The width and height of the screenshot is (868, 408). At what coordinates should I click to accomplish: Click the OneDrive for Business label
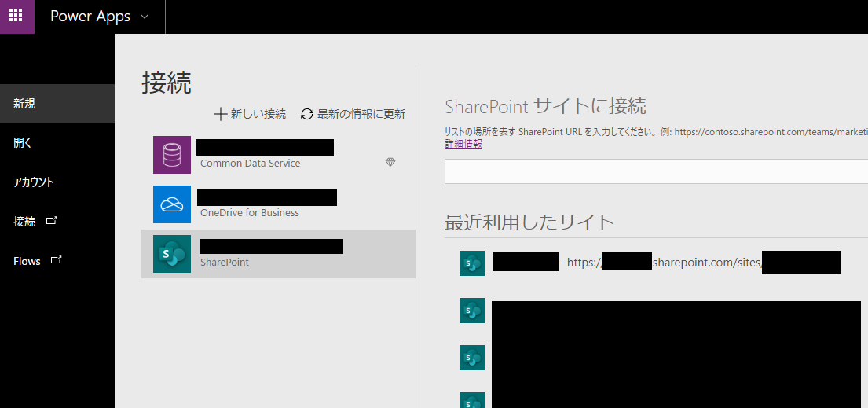tap(250, 213)
